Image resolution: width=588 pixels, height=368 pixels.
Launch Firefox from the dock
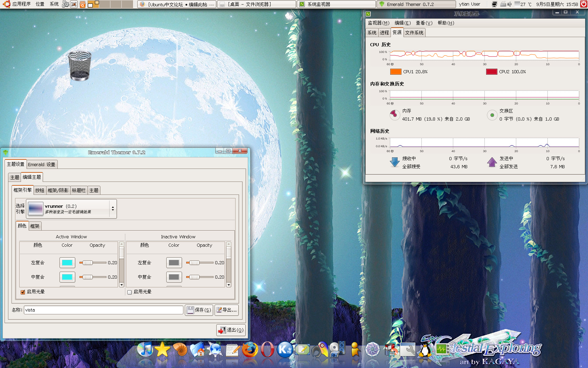tap(250, 349)
